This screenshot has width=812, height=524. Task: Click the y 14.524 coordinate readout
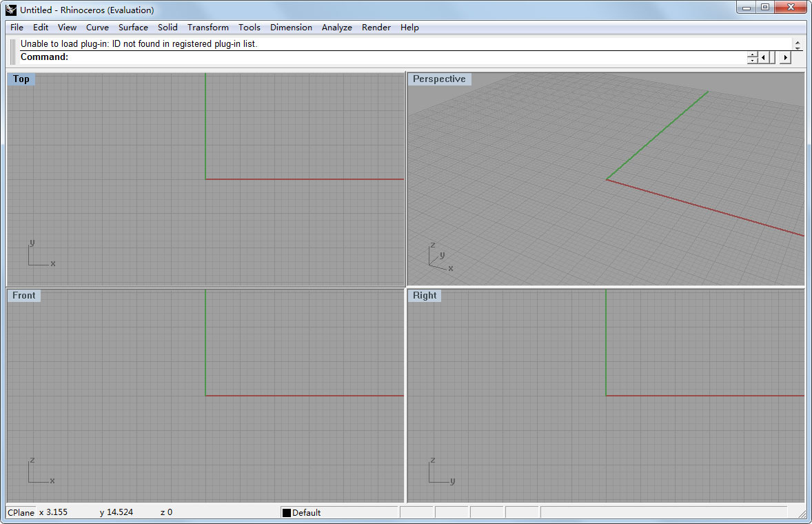pyautogui.click(x=116, y=512)
